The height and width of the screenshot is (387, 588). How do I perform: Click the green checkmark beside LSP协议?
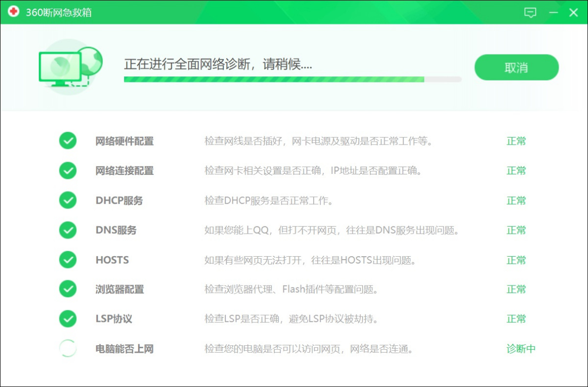[x=68, y=319]
